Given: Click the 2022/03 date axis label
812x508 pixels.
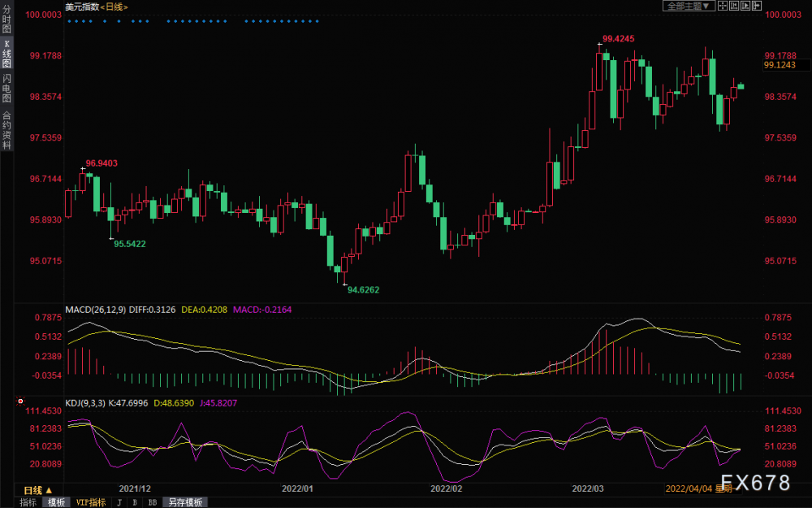Looking at the screenshot, I should pyautogui.click(x=587, y=488).
